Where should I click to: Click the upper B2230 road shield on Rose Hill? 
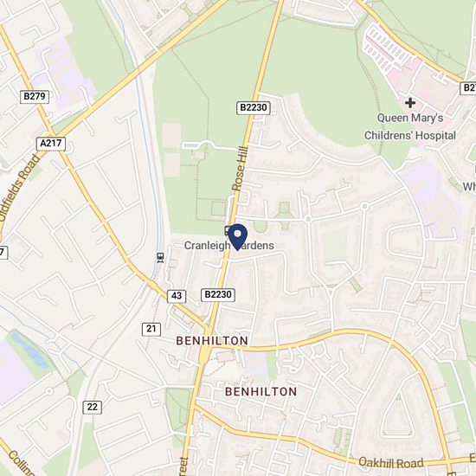[x=254, y=108]
